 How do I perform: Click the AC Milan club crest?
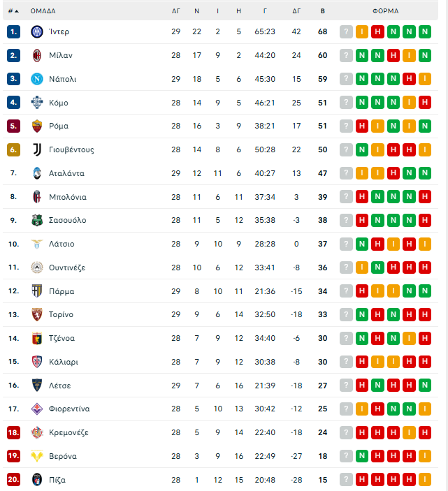pos(37,55)
